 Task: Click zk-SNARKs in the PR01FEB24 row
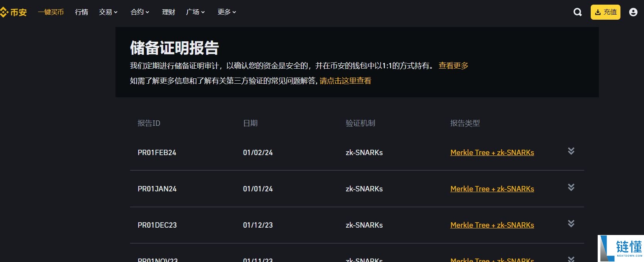point(364,152)
